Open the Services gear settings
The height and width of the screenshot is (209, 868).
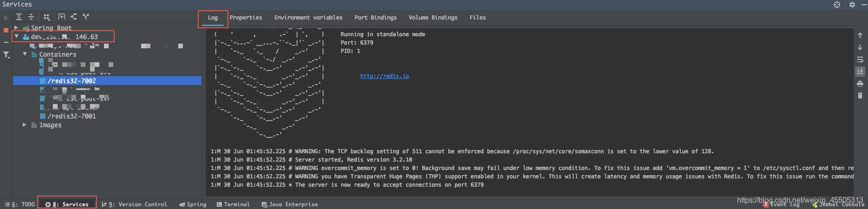[x=852, y=5]
